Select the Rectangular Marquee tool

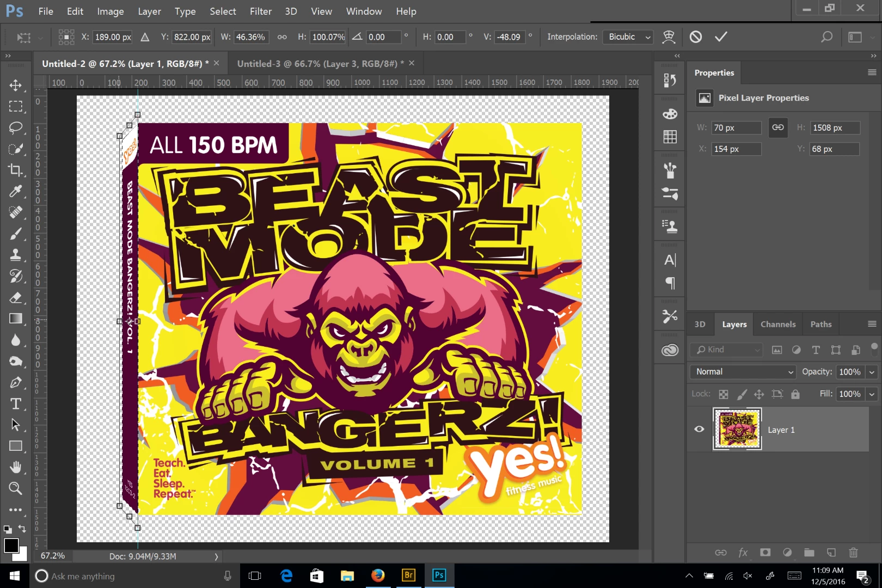(x=15, y=107)
